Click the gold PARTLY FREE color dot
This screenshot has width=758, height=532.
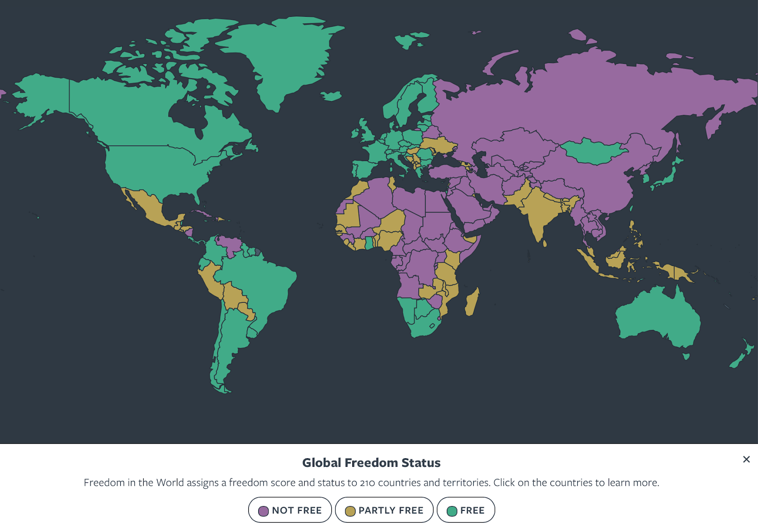click(350, 511)
